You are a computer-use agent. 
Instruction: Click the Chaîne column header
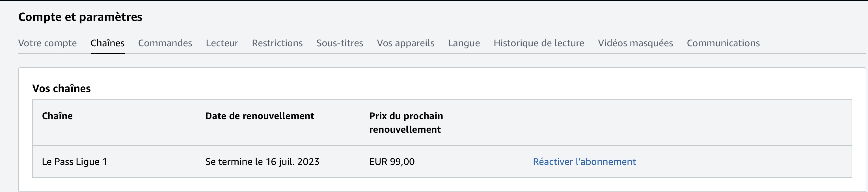click(x=57, y=116)
